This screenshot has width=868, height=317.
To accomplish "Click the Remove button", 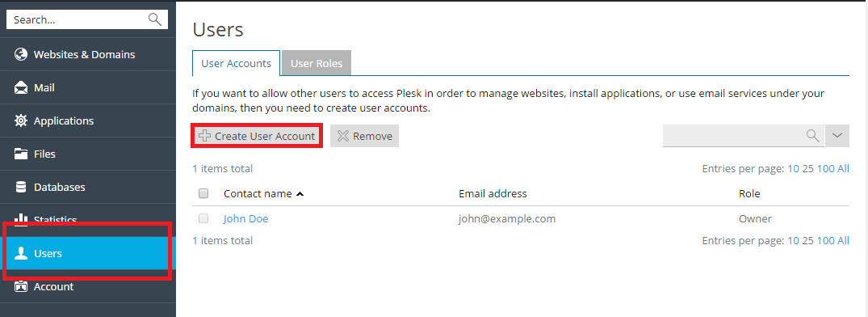I will (364, 136).
